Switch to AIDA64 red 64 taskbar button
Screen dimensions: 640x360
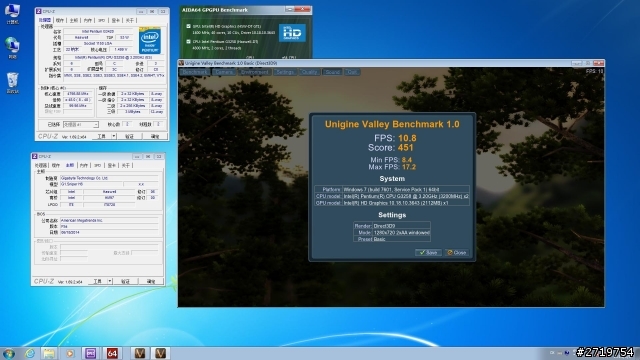click(112, 353)
